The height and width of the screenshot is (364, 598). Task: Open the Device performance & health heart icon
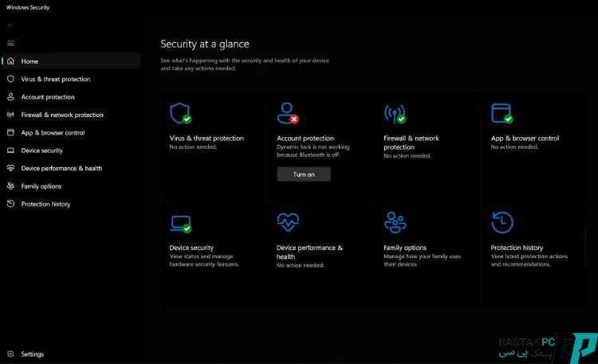click(287, 222)
